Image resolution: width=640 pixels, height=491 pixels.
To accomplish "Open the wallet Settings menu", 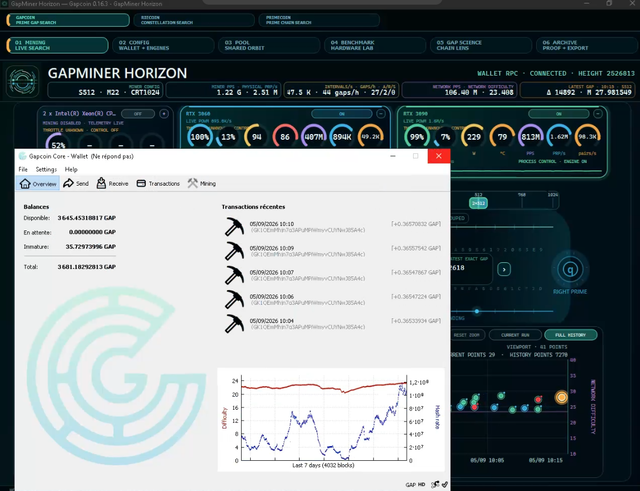I will click(x=46, y=169).
